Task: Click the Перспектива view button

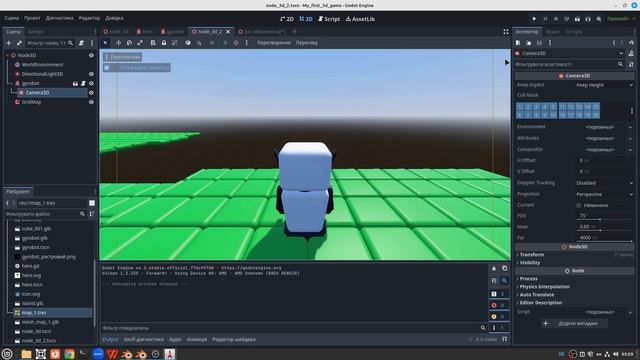Action: point(122,57)
